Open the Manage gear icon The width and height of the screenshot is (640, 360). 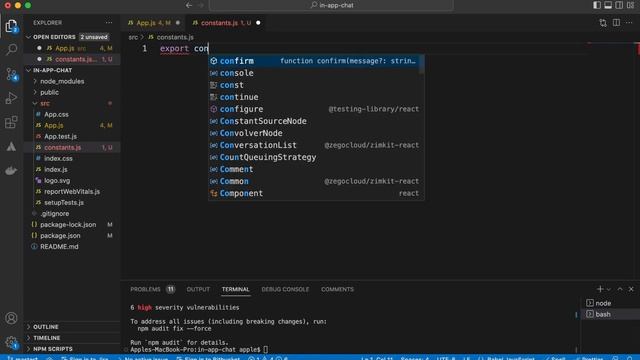tap(11, 342)
